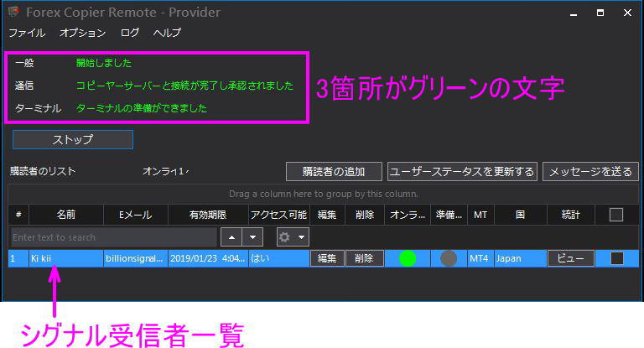The width and height of the screenshot is (644, 348).
Task: Select the はい access cell
Action: tap(279, 258)
